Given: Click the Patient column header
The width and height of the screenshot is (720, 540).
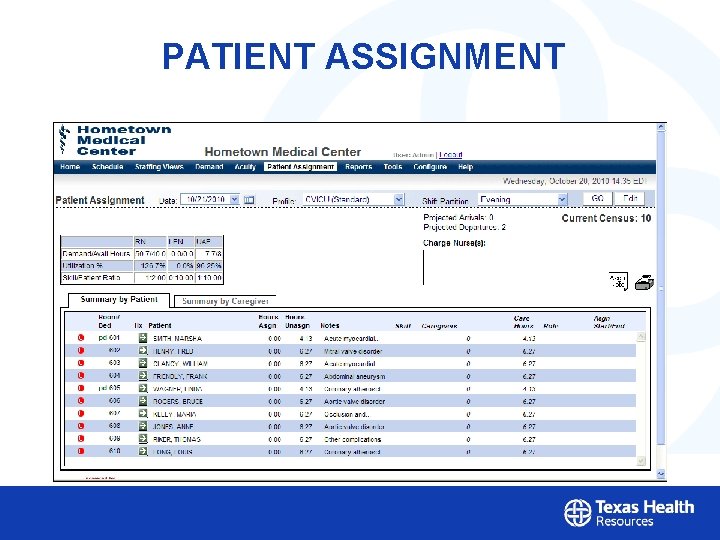Looking at the screenshot, I should (160, 326).
